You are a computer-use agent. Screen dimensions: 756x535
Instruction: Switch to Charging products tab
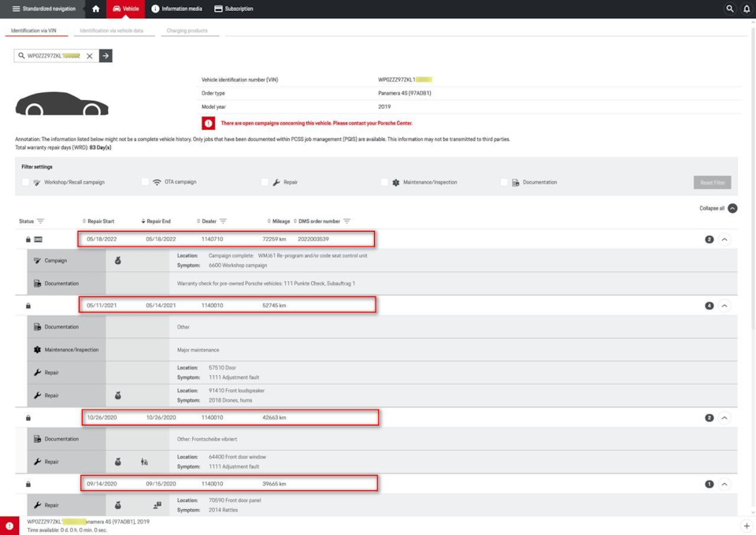click(187, 31)
